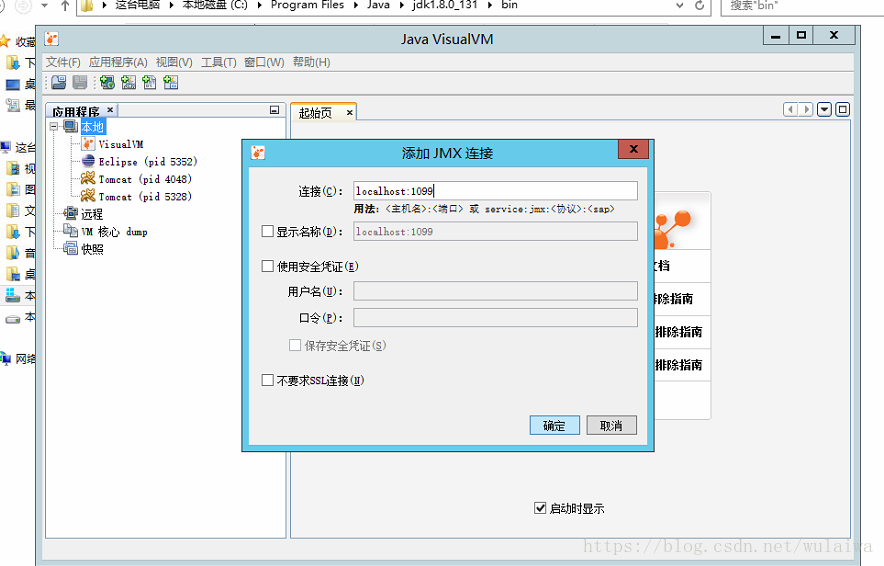Select Tomcat (pid 5328) in tree

click(x=145, y=197)
